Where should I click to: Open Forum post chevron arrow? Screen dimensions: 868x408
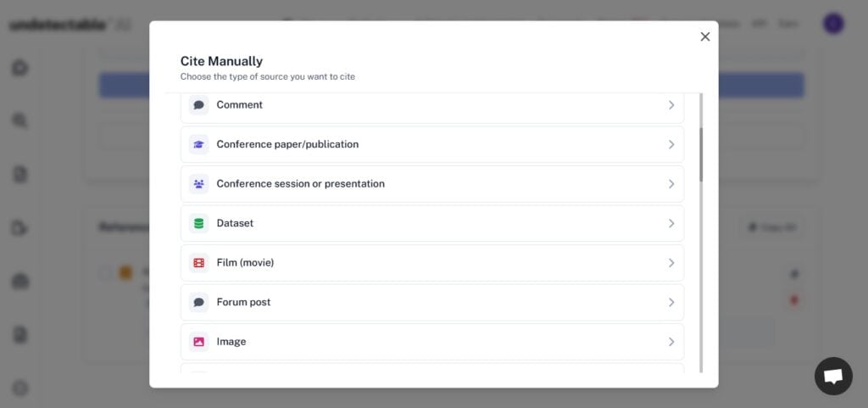[670, 302]
